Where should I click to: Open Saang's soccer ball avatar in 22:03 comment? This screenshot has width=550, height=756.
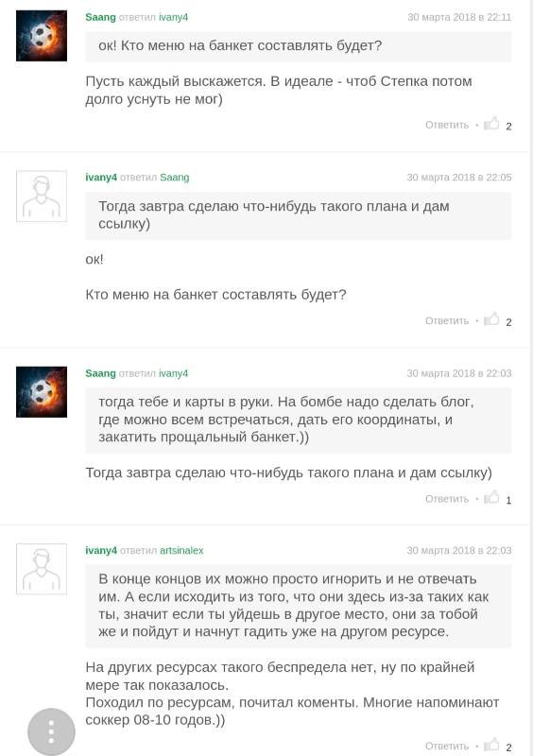42,392
